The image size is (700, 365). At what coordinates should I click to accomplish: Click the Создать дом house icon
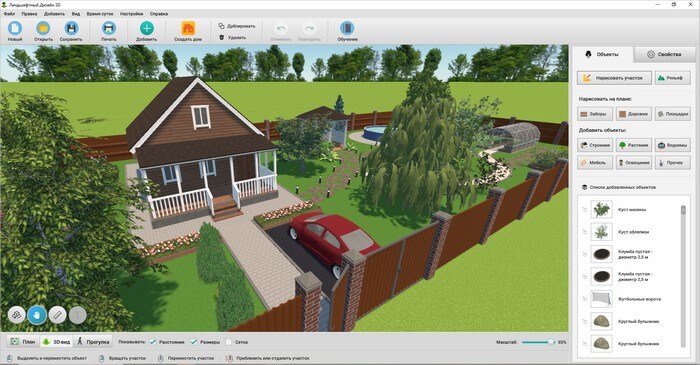click(188, 29)
